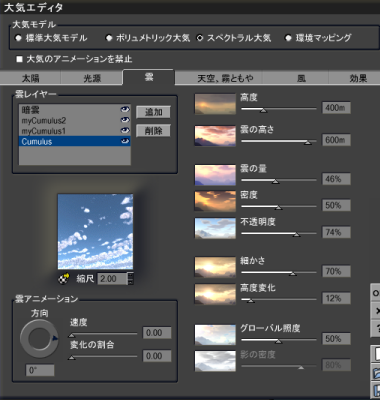Click the グローバル照度 slider handle

pyautogui.click(x=278, y=341)
